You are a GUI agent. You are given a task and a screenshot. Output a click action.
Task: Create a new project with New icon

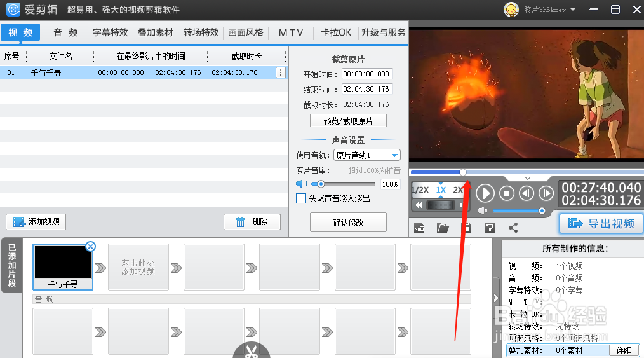tap(419, 227)
